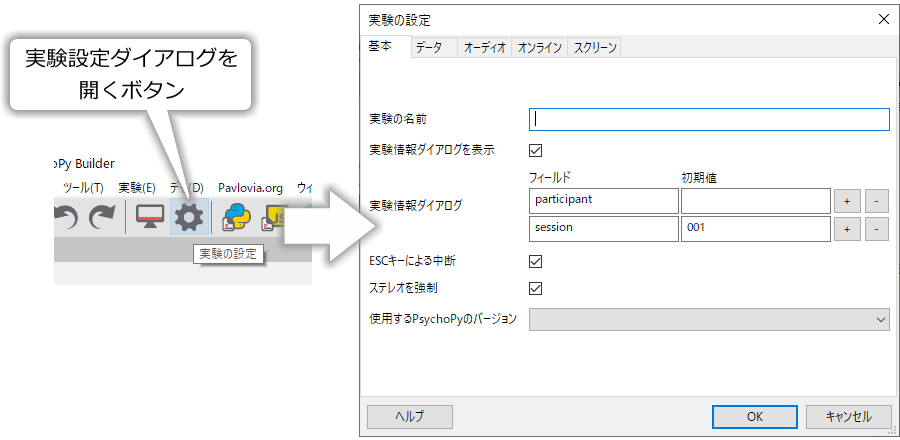Compile to Python script icon
The image size is (900, 440).
(236, 217)
